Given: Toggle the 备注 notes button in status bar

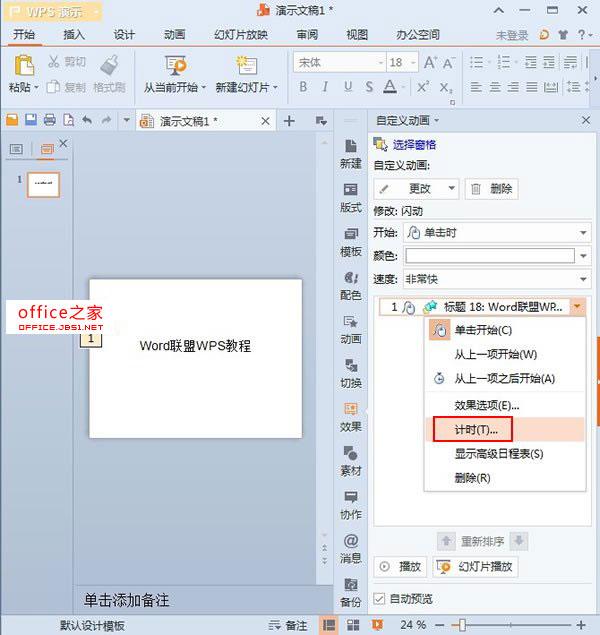Looking at the screenshot, I should (x=288, y=625).
